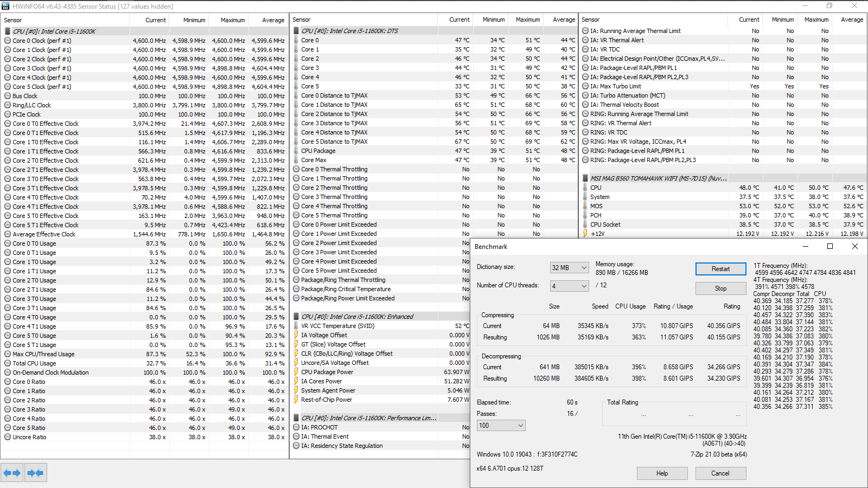Select the Core 1 T0 Usage row
The width and height of the screenshot is (868, 488).
click(144, 262)
